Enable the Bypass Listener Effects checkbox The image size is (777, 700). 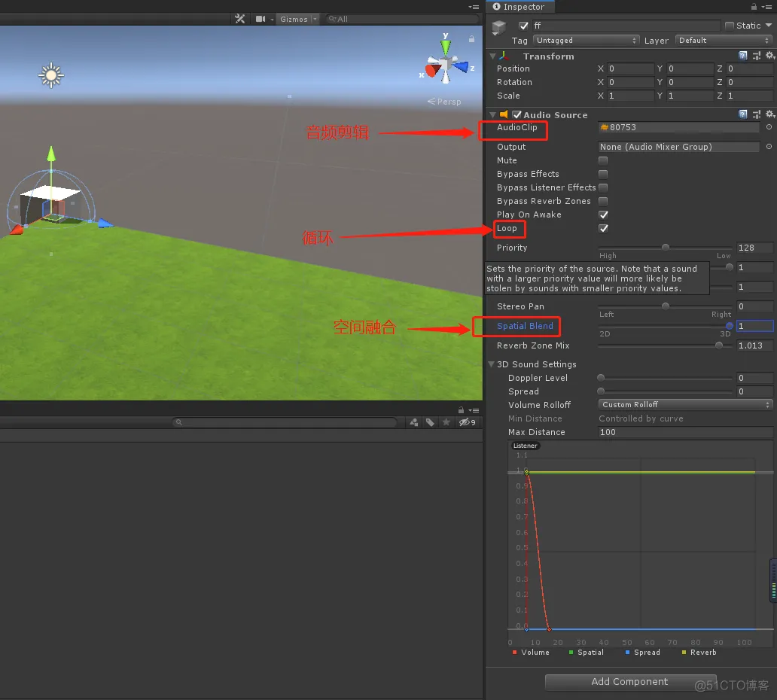click(603, 187)
